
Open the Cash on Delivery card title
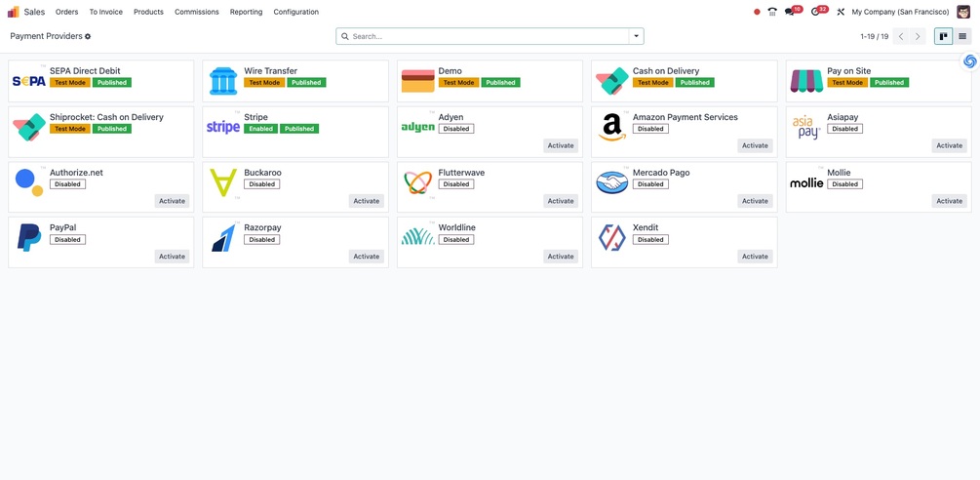pos(666,71)
